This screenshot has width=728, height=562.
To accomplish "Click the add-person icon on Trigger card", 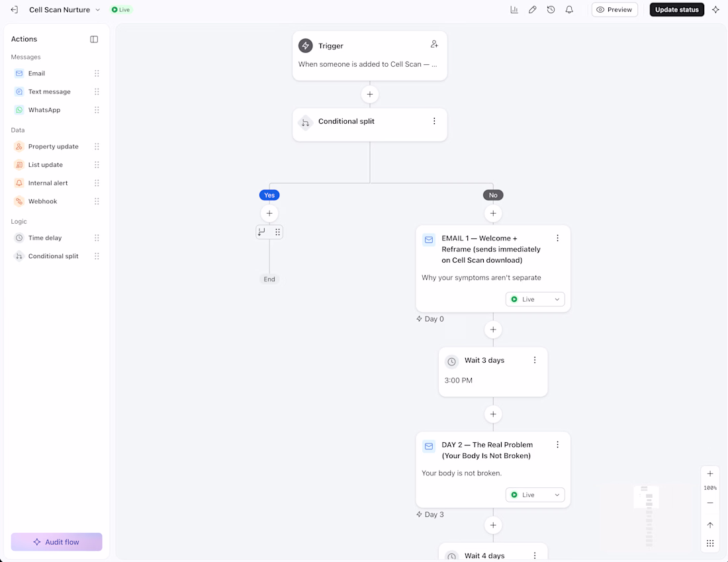I will [434, 44].
